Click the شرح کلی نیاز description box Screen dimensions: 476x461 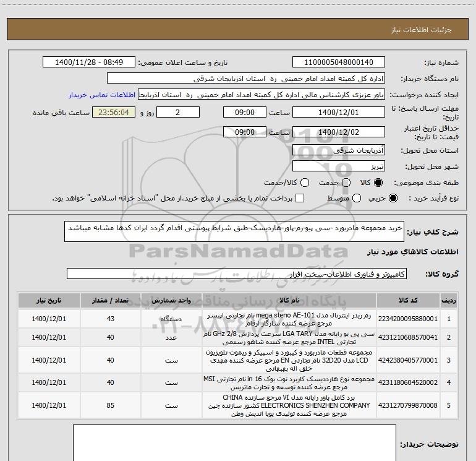[234, 231]
